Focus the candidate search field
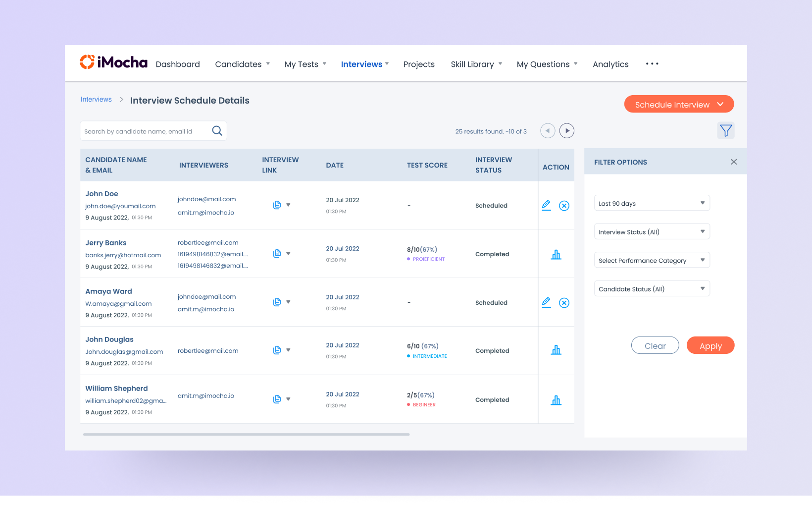812x506 pixels. 144,131
